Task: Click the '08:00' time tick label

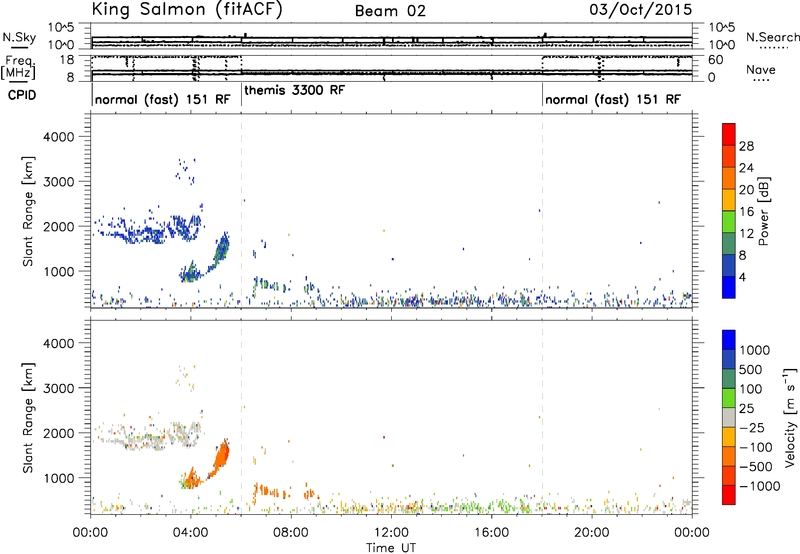Action: click(x=291, y=533)
